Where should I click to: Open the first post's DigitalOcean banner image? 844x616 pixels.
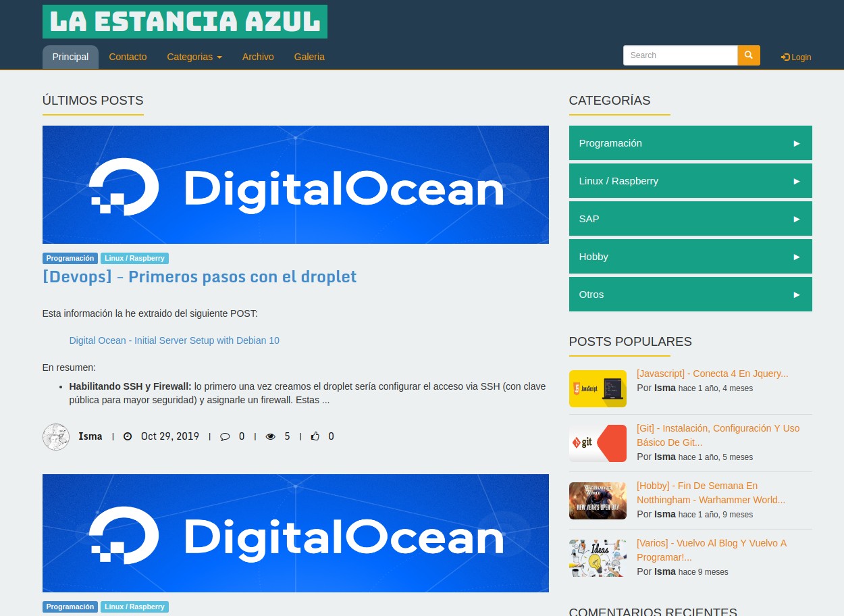296,184
